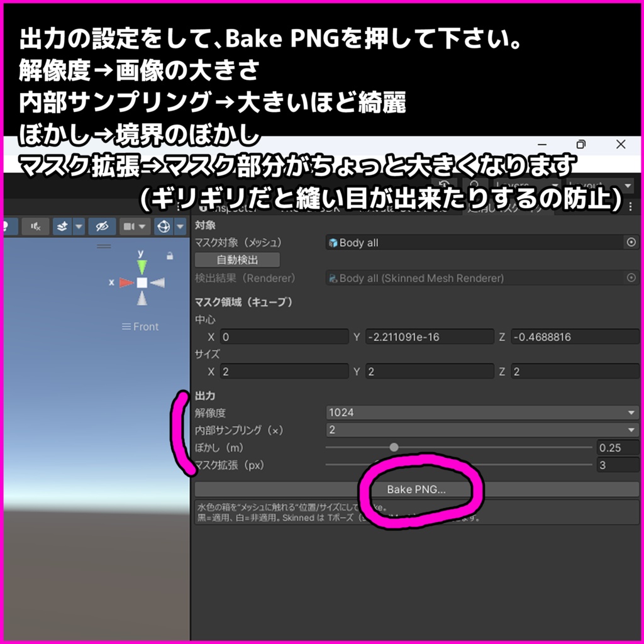Click the ぼかし value field showing 0.25
This screenshot has height=644, width=644.
click(x=618, y=447)
